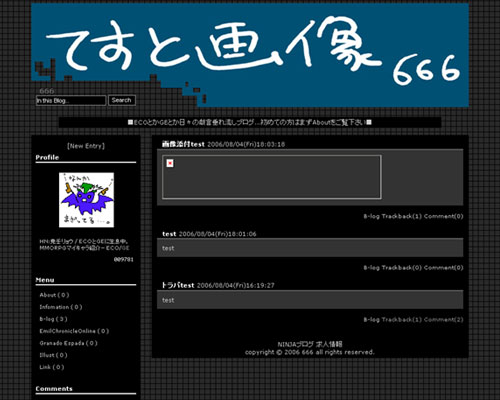Click the profile HN description text
Image resolution: width=500 pixels, height=400 pixels.
coord(84,245)
